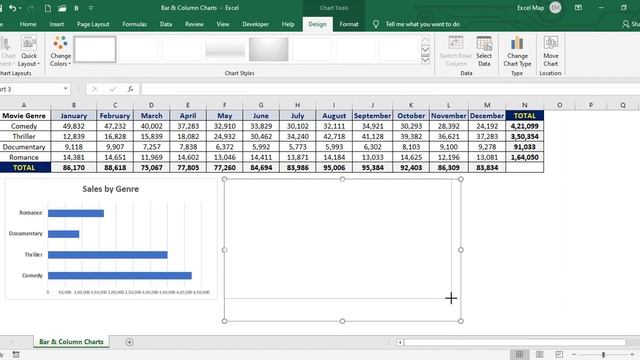The height and width of the screenshot is (360, 640).
Task: Select the August total cell 95,006
Action: coord(334,167)
